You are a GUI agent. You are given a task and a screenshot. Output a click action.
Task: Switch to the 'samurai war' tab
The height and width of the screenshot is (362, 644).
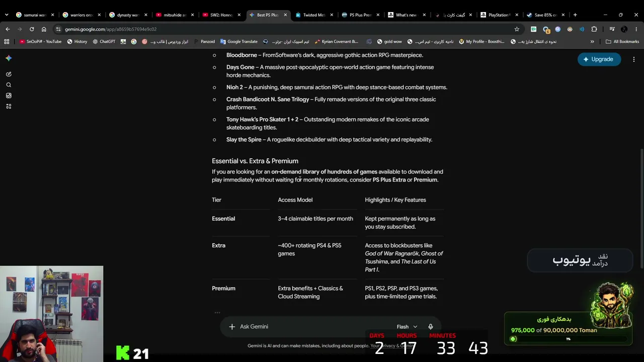click(34, 15)
